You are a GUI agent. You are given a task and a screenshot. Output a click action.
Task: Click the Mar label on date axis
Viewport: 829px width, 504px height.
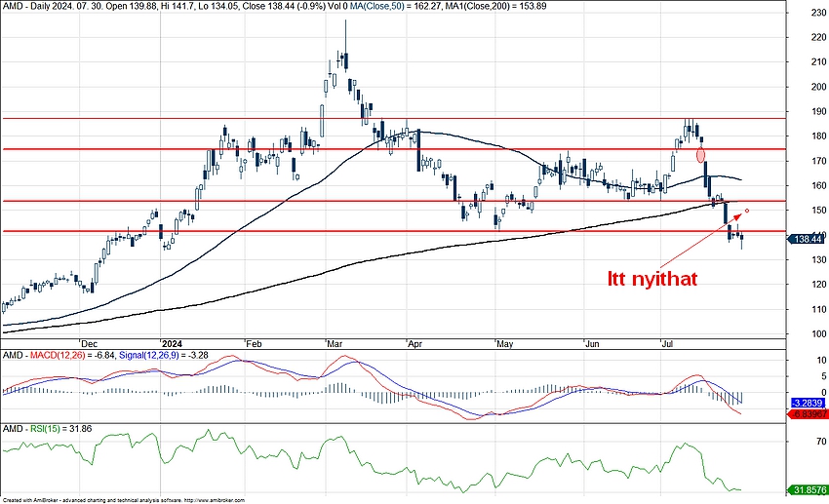click(x=335, y=344)
